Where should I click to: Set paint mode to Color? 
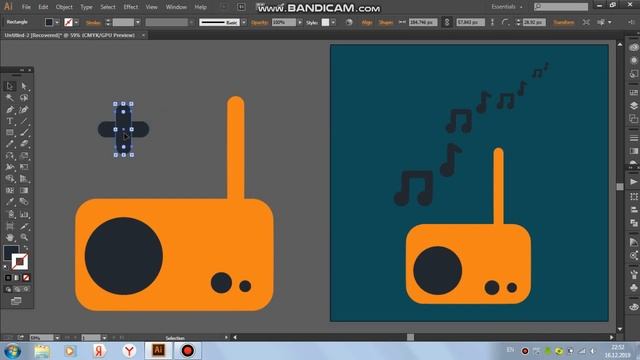[x=8, y=278]
